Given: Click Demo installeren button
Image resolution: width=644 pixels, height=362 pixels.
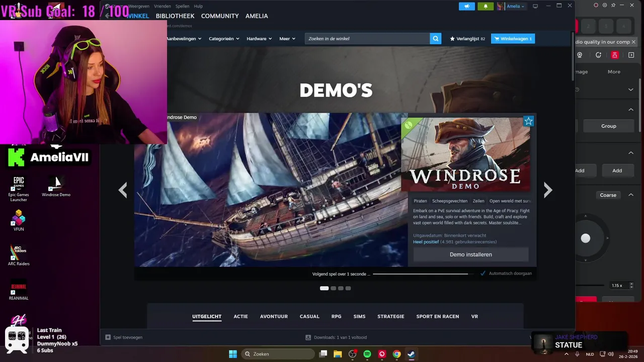Looking at the screenshot, I should tap(471, 254).
